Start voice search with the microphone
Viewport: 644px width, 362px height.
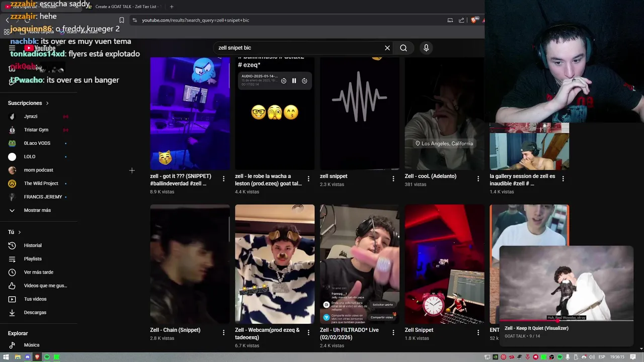(426, 48)
